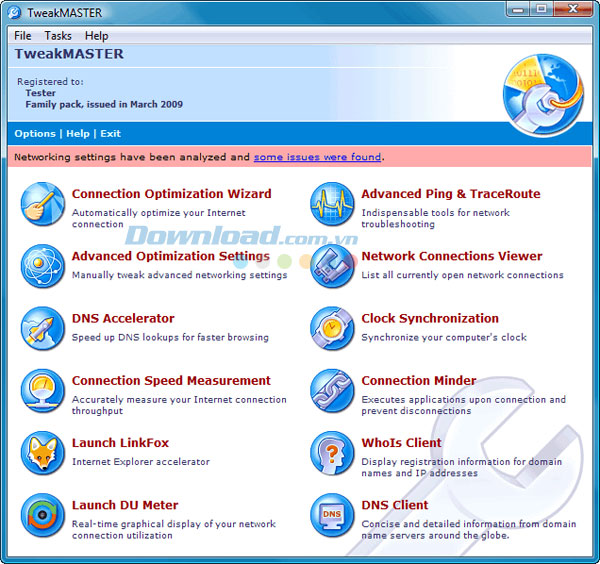The image size is (600, 564).
Task: Select the Connection Minder chain icon
Action: [x=331, y=390]
